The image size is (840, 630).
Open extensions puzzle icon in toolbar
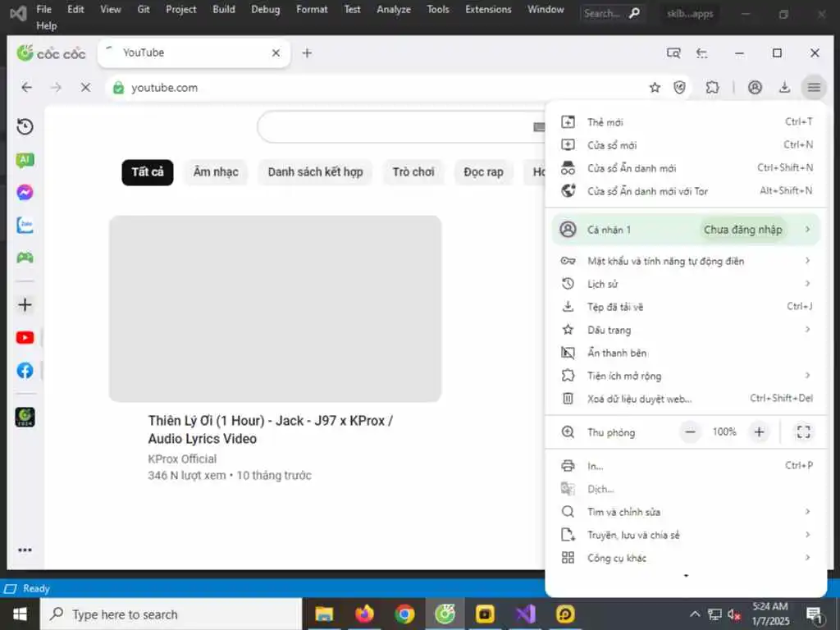pyautogui.click(x=712, y=87)
